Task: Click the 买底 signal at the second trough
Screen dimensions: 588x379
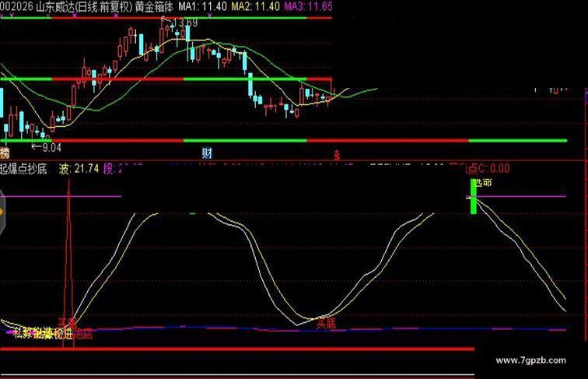Action: (326, 323)
